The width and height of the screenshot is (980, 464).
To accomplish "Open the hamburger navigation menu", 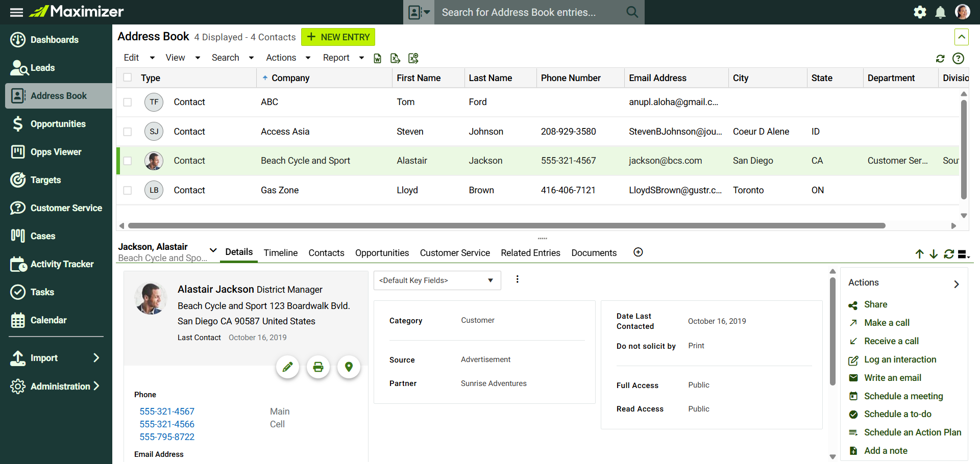I will point(16,12).
